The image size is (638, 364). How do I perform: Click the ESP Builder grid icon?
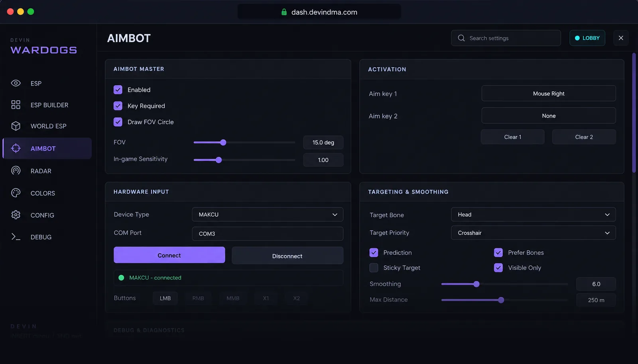(16, 105)
